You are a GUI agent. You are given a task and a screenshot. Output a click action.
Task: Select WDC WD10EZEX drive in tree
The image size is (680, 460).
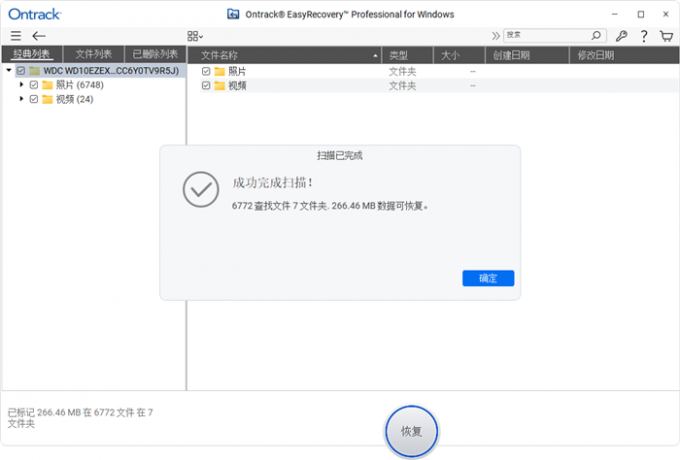(111, 71)
